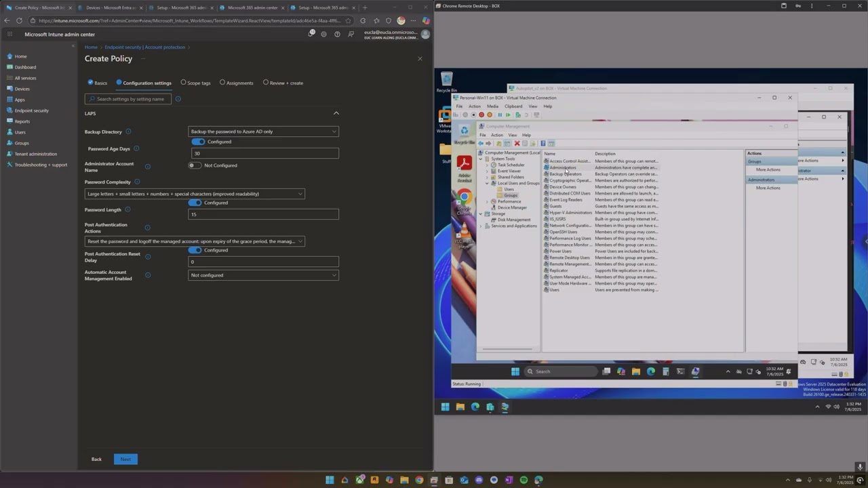Viewport: 868px width, 488px height.
Task: Show Password Age Days info tooltip
Action: click(136, 148)
